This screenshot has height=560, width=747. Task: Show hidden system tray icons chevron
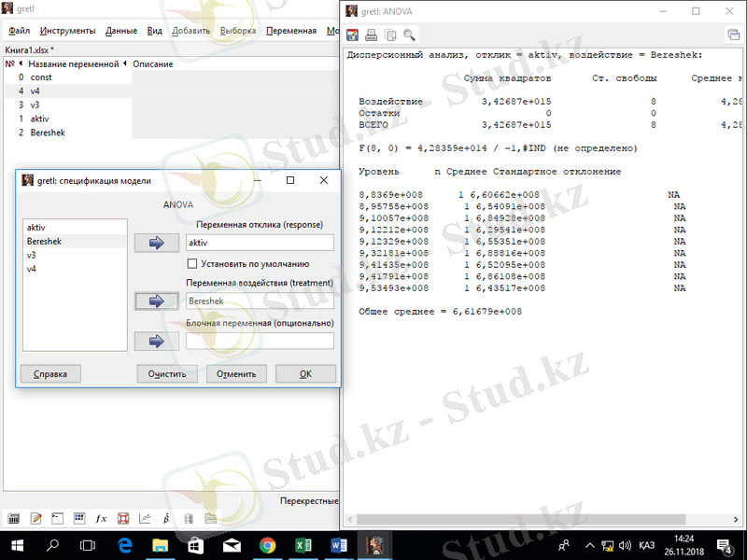pos(590,546)
